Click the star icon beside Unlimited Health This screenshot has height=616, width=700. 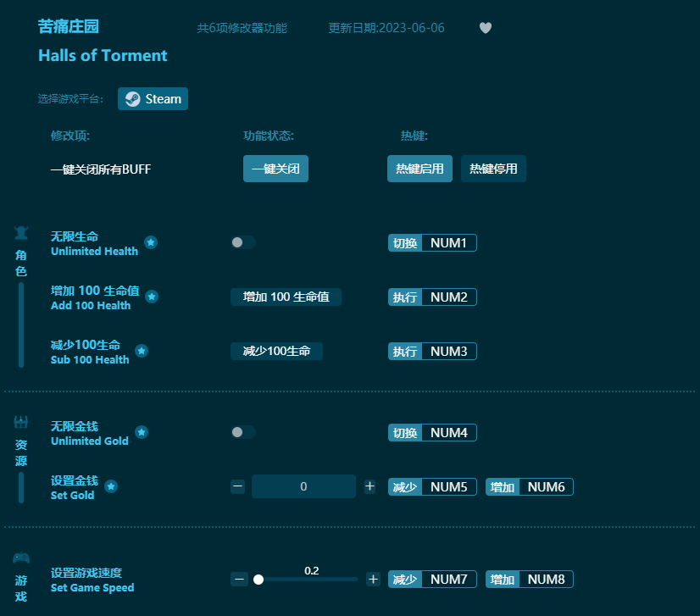151,242
